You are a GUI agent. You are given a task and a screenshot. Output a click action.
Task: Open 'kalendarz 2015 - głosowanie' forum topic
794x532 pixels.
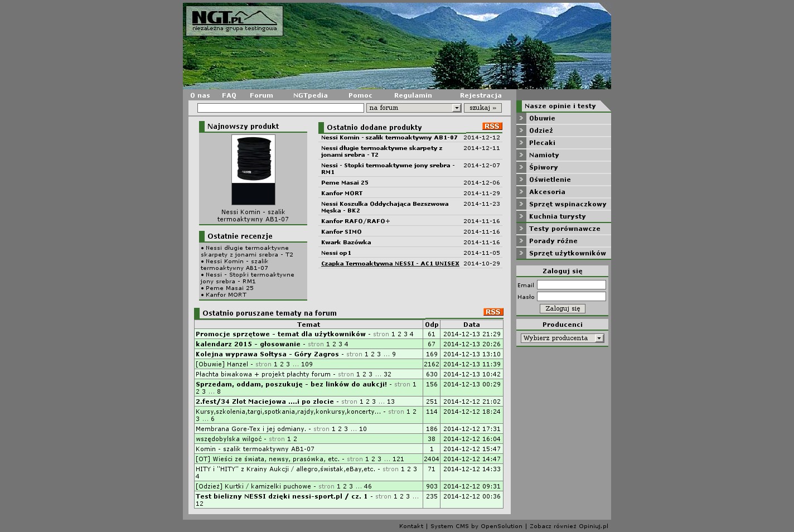point(248,345)
